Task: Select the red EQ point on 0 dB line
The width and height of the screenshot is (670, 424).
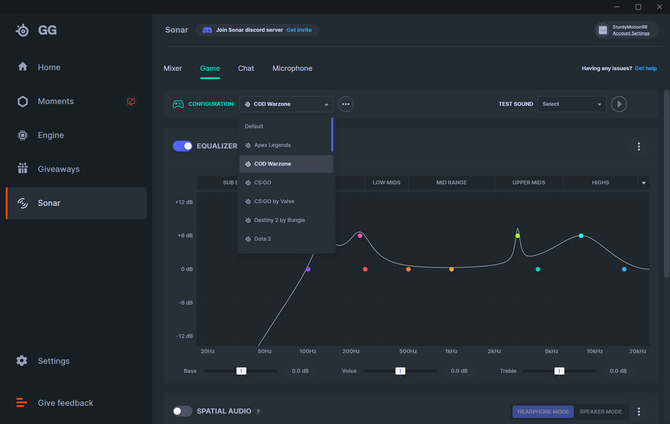Action: tap(365, 269)
